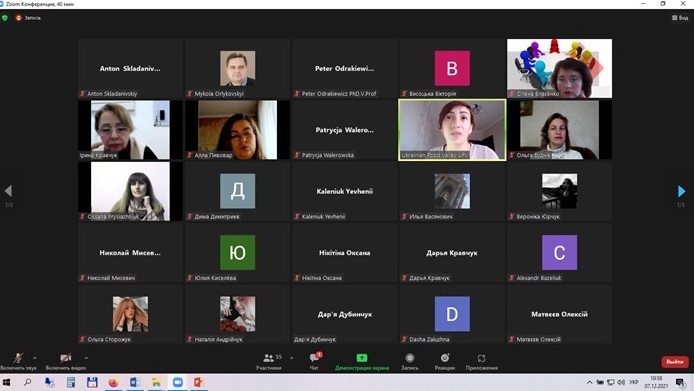Screen dimensions: 694x391
Task: Open the Apps icon in toolbar
Action: (x=481, y=358)
